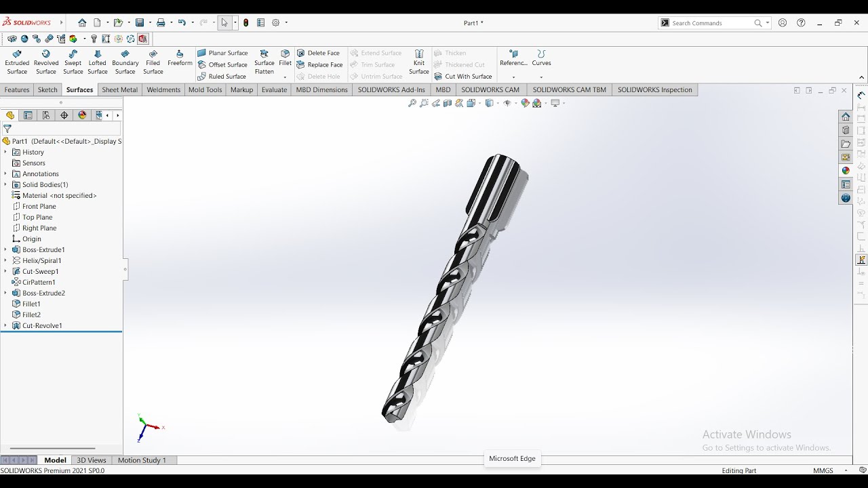Open the Motion Study 1 tab

142,460
